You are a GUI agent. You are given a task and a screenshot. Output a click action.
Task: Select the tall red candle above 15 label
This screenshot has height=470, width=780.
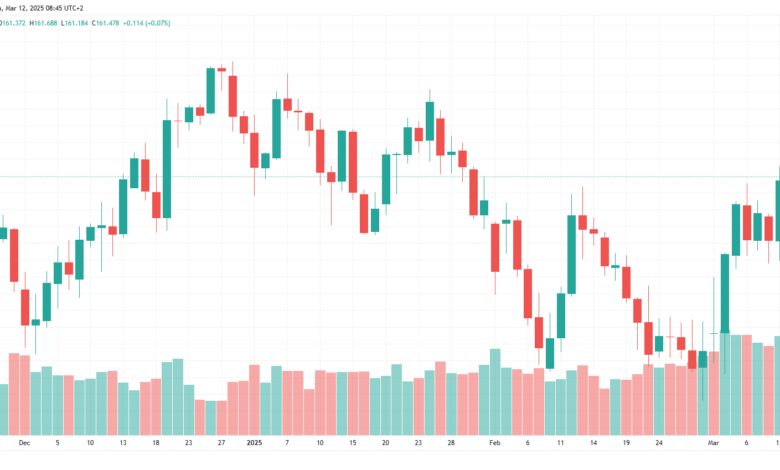pos(353,162)
